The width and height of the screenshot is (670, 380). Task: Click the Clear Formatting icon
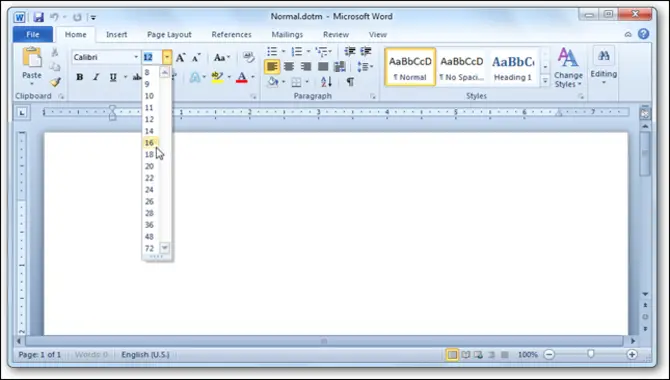[x=248, y=57]
